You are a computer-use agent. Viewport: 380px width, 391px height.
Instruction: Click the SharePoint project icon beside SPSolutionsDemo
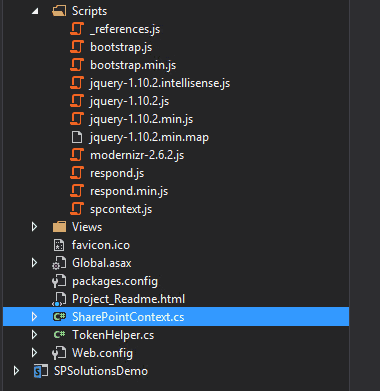tap(41, 371)
